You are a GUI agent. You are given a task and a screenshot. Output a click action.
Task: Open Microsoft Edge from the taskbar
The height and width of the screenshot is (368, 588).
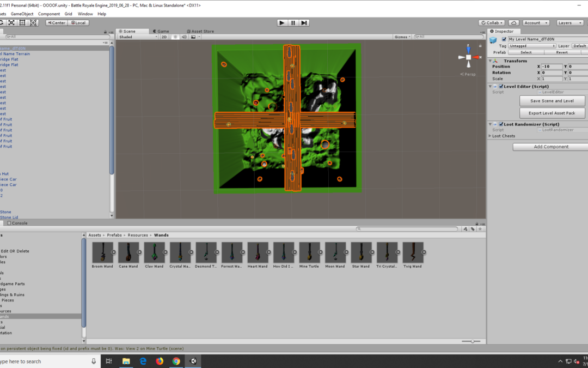143,361
